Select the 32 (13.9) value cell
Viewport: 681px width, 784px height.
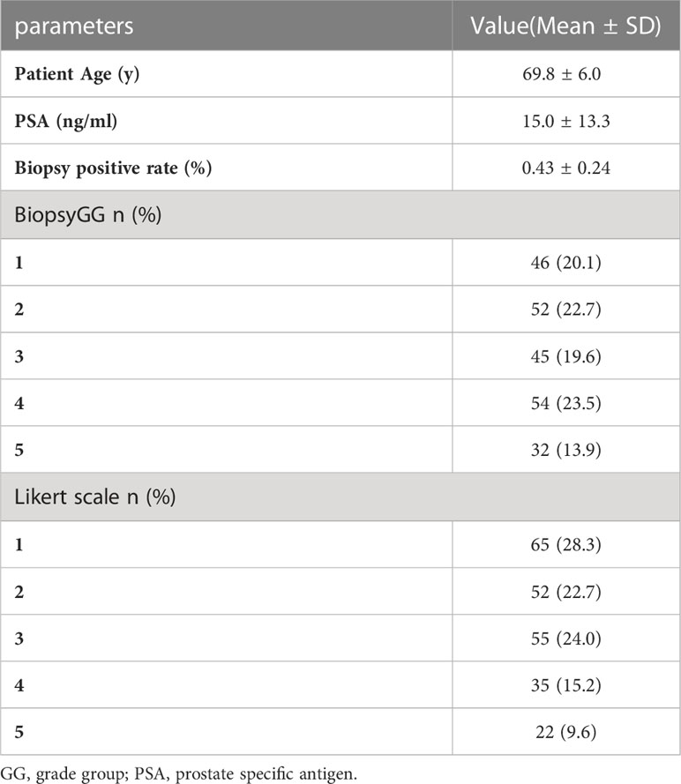pos(566,450)
